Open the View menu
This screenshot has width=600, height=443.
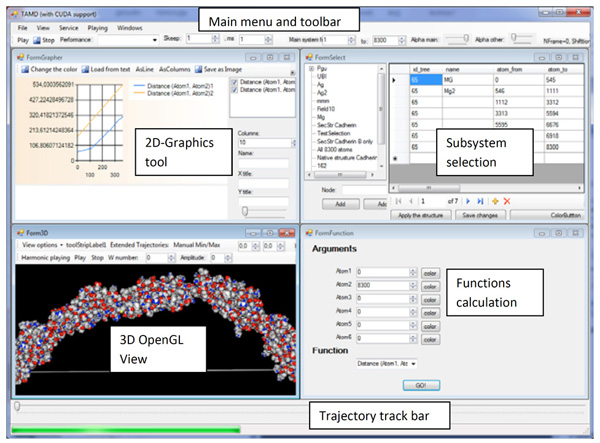(x=43, y=28)
